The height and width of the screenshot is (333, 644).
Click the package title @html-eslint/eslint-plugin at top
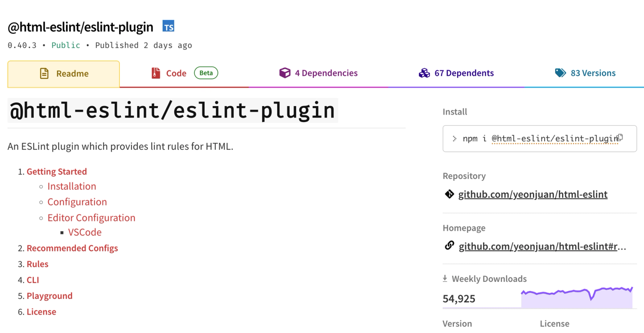tap(80, 27)
